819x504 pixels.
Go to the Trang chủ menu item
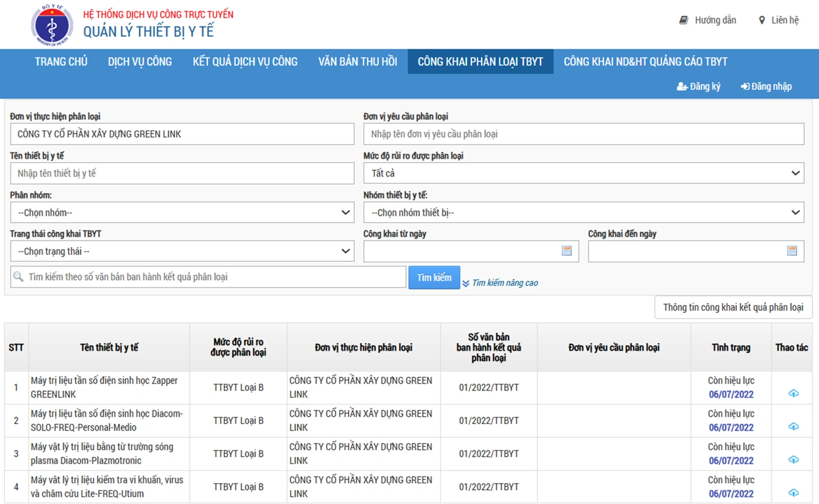[x=61, y=62]
